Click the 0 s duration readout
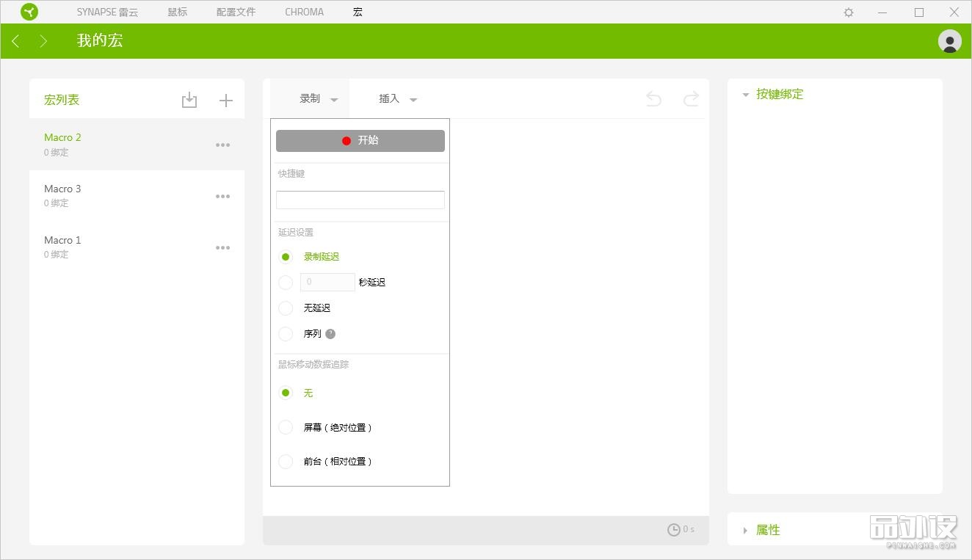The width and height of the screenshot is (972, 560). (x=689, y=530)
